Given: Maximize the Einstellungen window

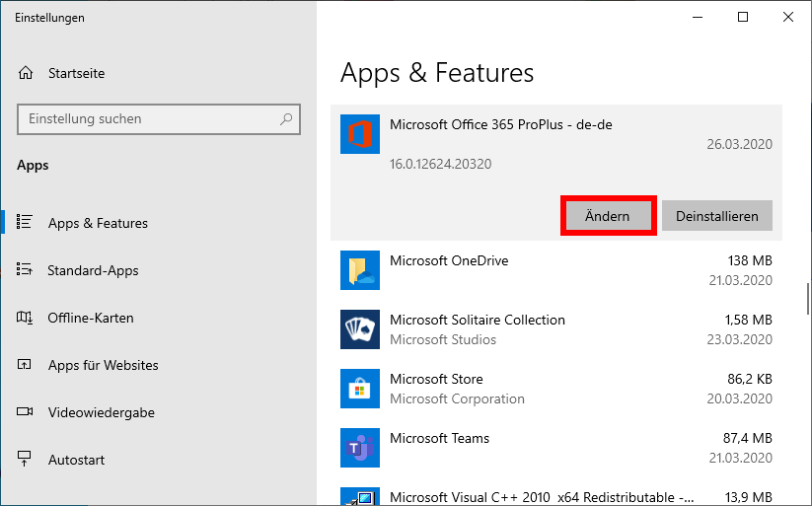Looking at the screenshot, I should click(743, 17).
